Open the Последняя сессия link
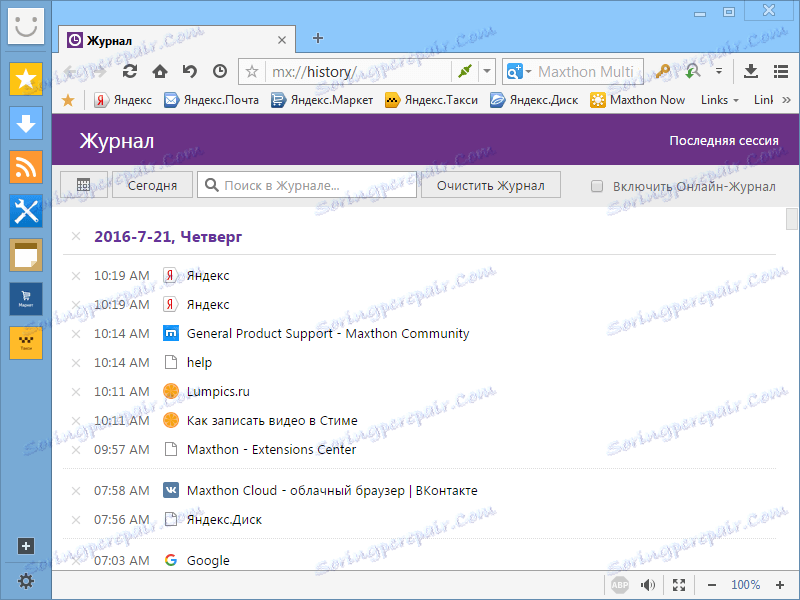This screenshot has width=800, height=600. pyautogui.click(x=725, y=141)
